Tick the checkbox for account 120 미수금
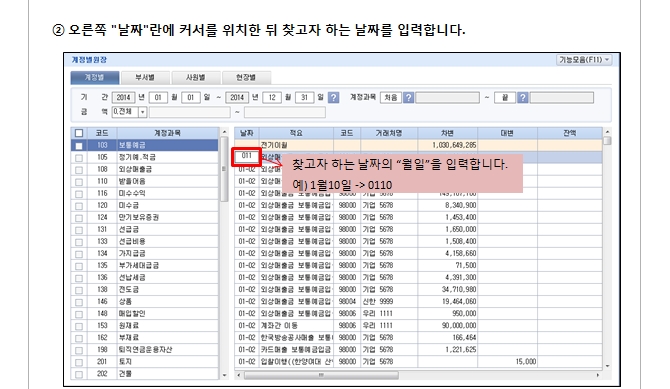Viewport: 670px width, 389px height. point(79,206)
